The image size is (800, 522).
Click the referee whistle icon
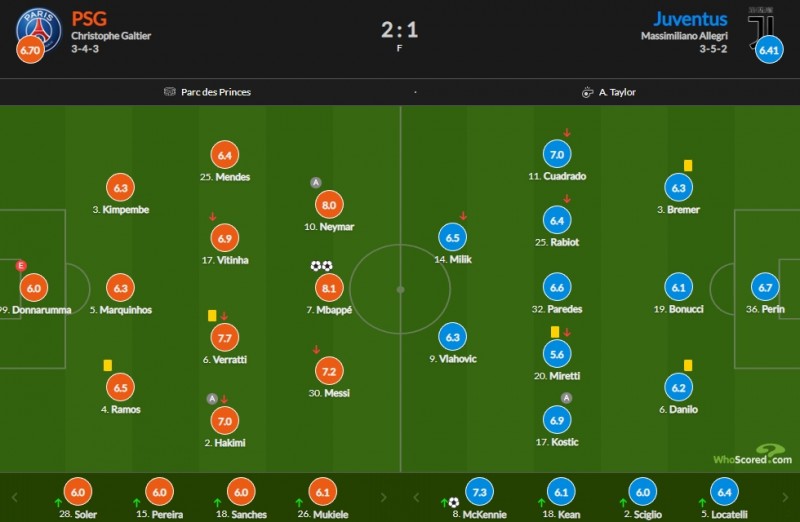coord(588,92)
